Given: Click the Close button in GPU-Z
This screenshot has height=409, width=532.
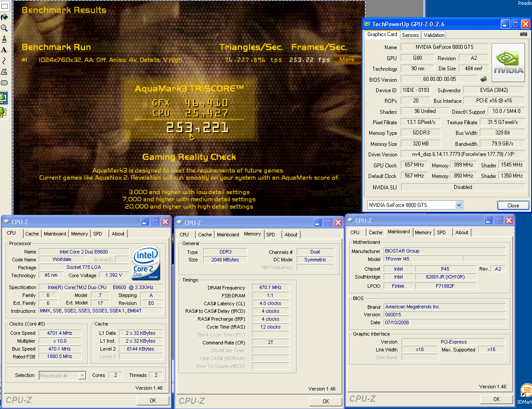Looking at the screenshot, I should click(513, 205).
